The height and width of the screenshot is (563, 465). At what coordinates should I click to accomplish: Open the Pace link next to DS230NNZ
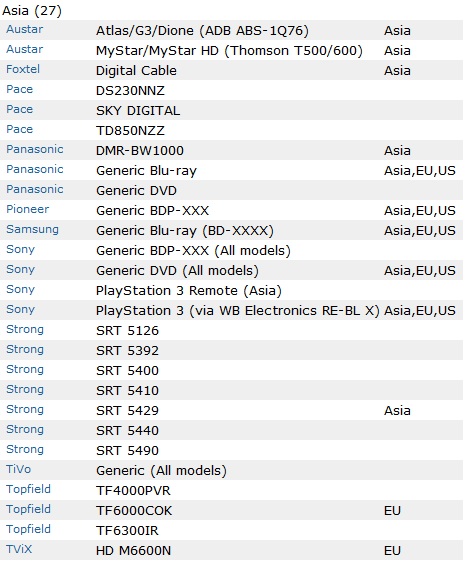point(19,89)
